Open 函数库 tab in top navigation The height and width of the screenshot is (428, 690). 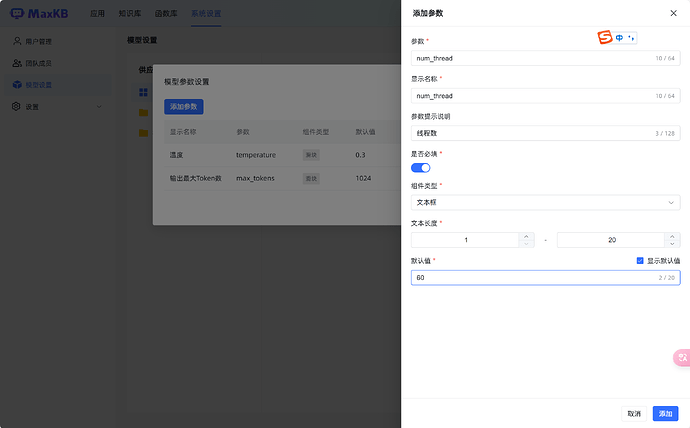pos(166,14)
